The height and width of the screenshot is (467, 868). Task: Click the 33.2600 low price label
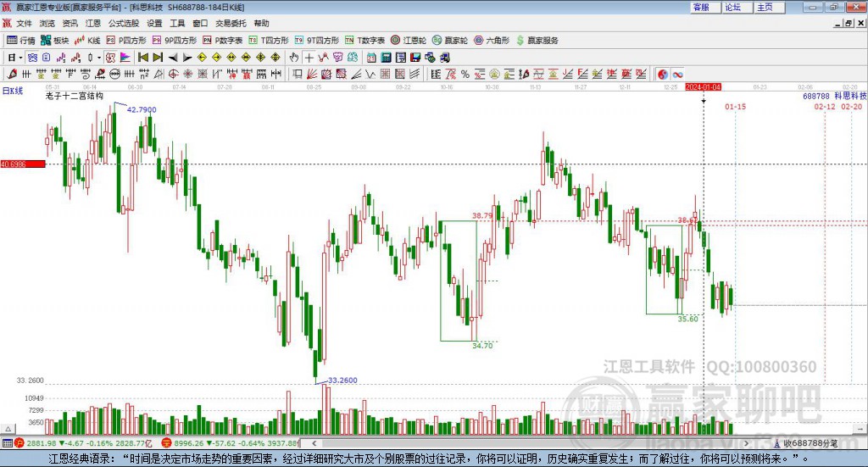point(342,381)
